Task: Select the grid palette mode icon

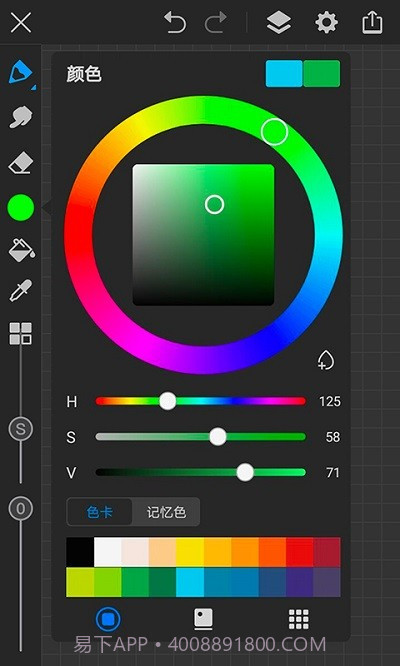Action: [x=299, y=619]
